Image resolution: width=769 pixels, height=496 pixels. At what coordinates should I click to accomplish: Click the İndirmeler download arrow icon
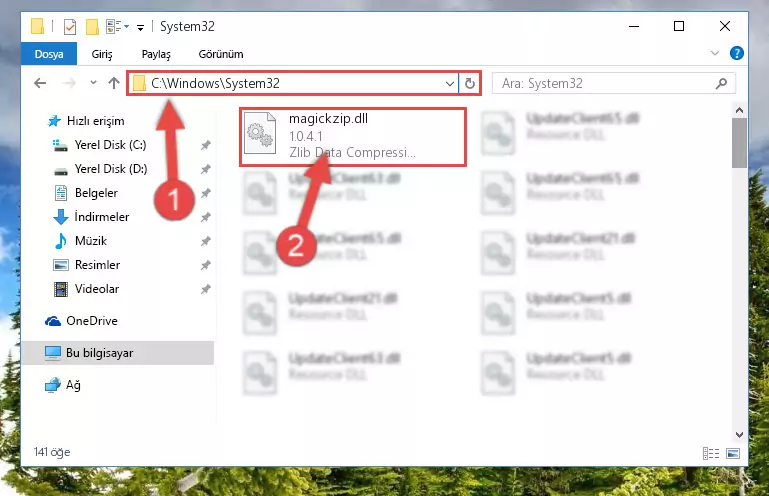[60, 217]
